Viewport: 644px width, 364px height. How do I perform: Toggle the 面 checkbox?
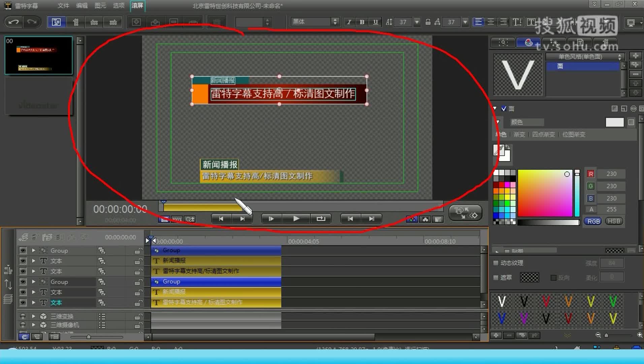(504, 109)
